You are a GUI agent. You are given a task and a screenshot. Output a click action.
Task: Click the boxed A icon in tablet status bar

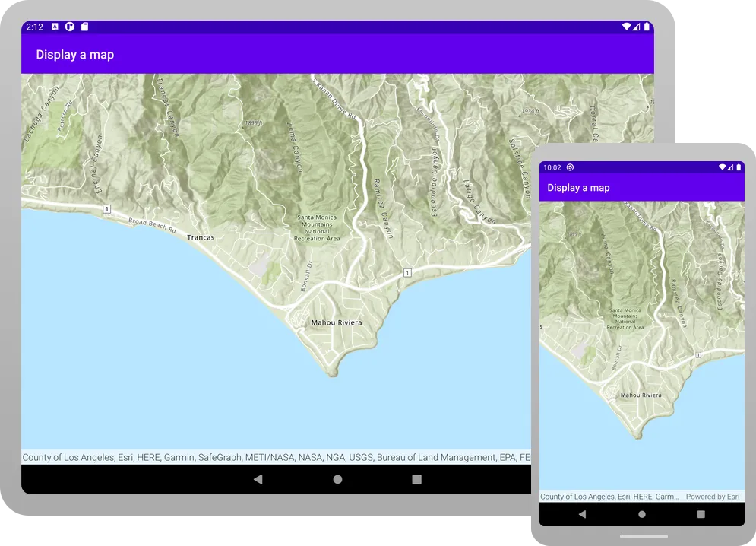[55, 27]
